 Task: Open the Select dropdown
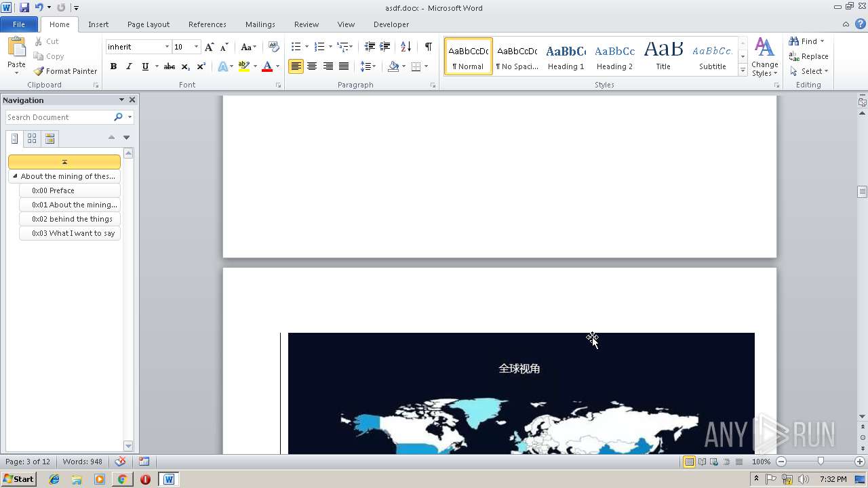[x=809, y=71]
